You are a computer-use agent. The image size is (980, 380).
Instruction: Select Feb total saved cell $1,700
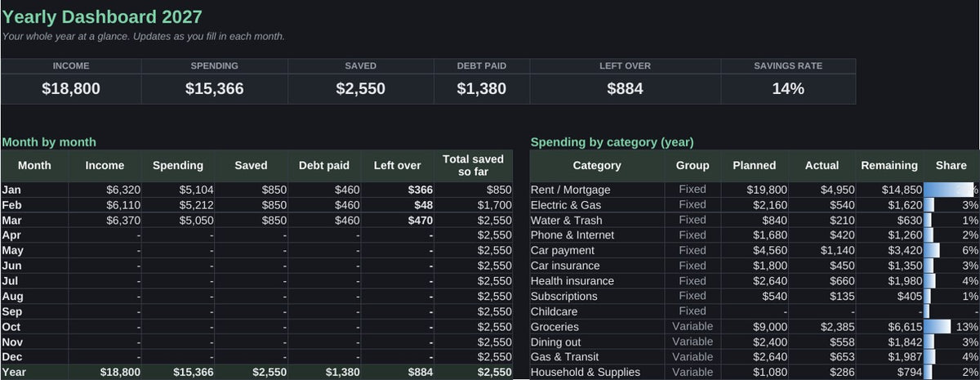473,205
